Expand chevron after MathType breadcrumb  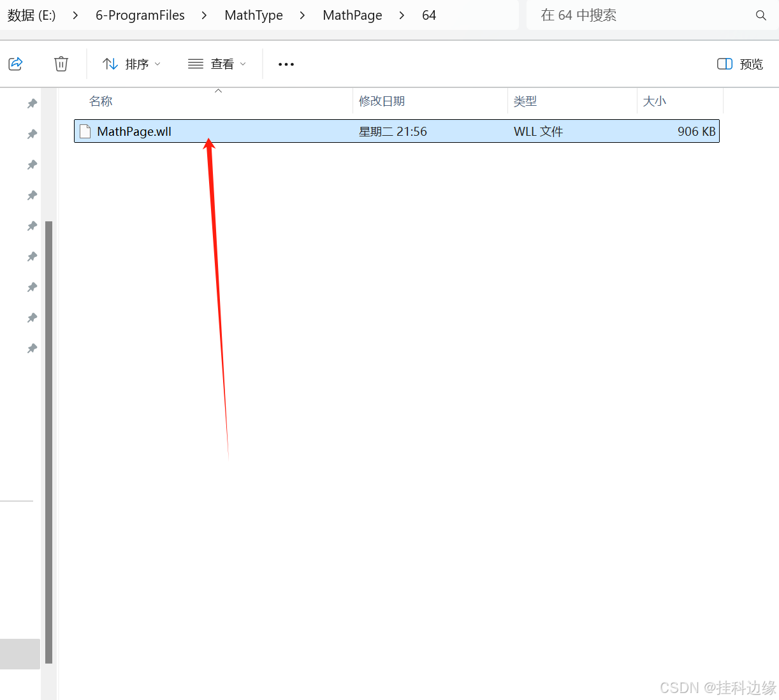coord(302,15)
